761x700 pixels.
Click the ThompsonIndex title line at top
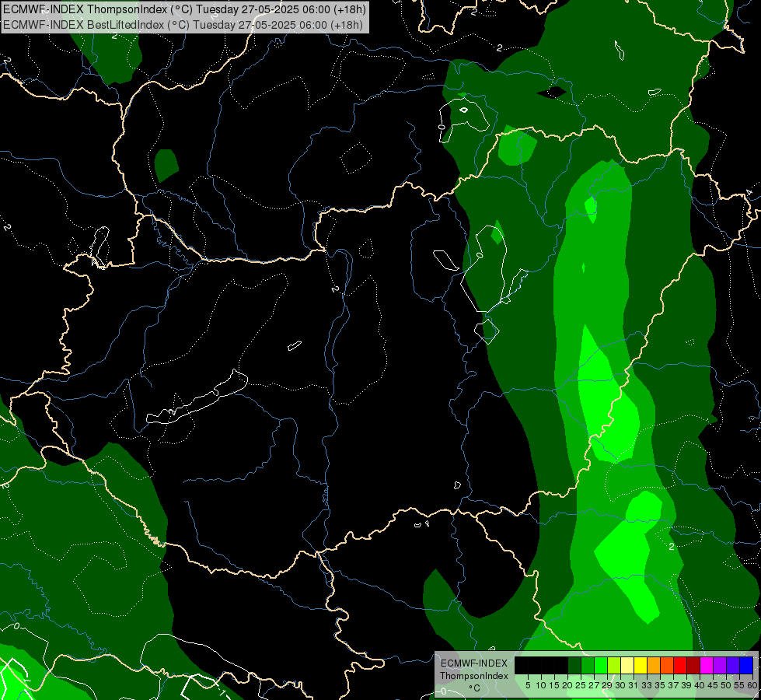(x=184, y=9)
